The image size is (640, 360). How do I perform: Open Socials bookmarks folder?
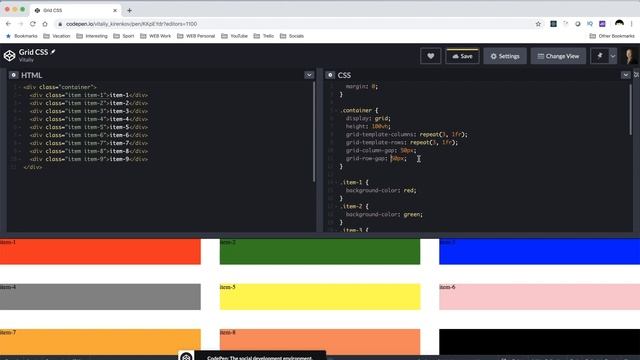[292, 36]
